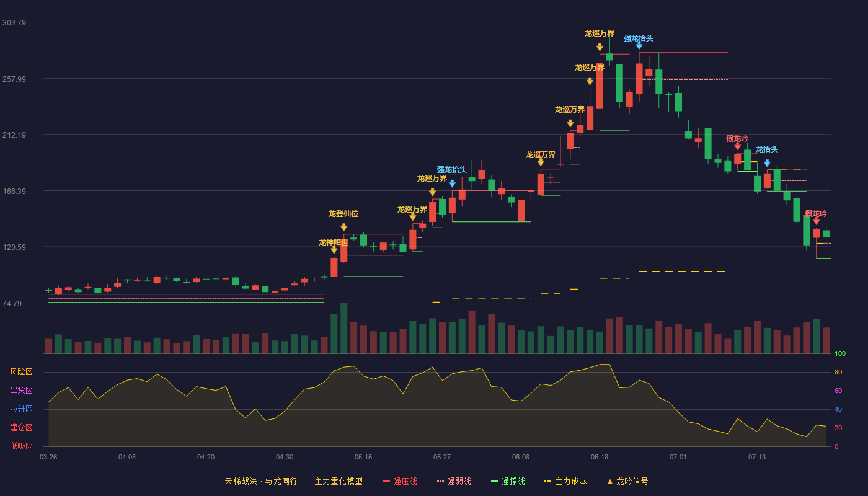This screenshot has width=868, height=496.
Task: Click the magenta 60 indicator scale value
Action: click(x=838, y=391)
